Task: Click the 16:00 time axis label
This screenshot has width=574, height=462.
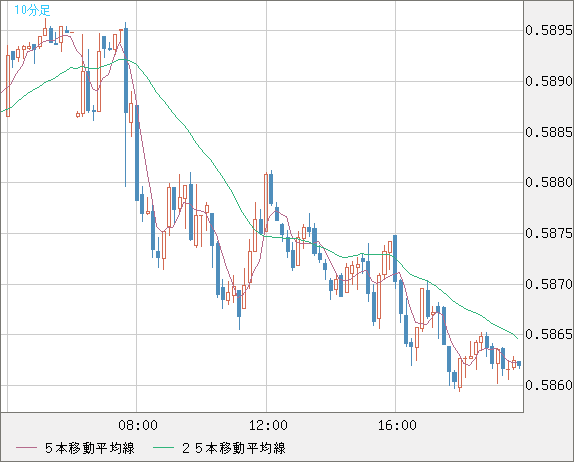Action: click(397, 425)
